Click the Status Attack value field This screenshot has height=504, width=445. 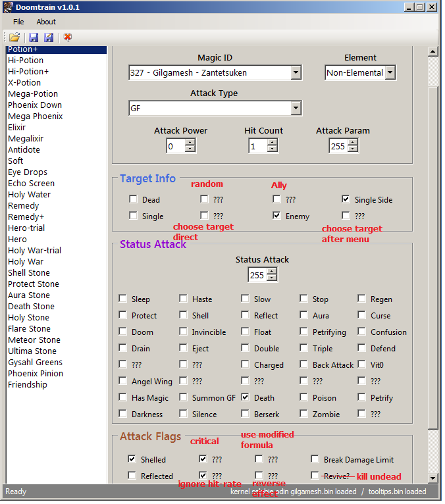258,275
